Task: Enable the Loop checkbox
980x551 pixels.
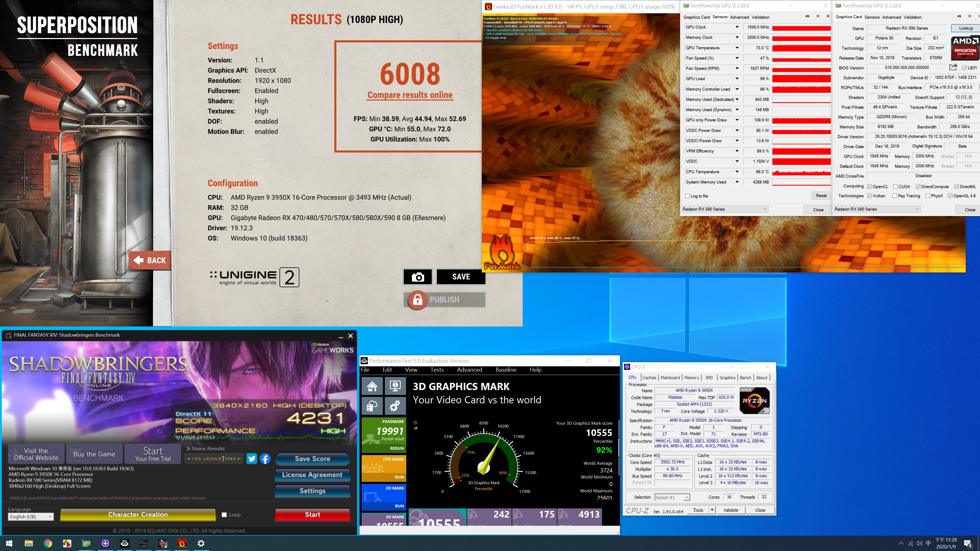Action: point(225,515)
